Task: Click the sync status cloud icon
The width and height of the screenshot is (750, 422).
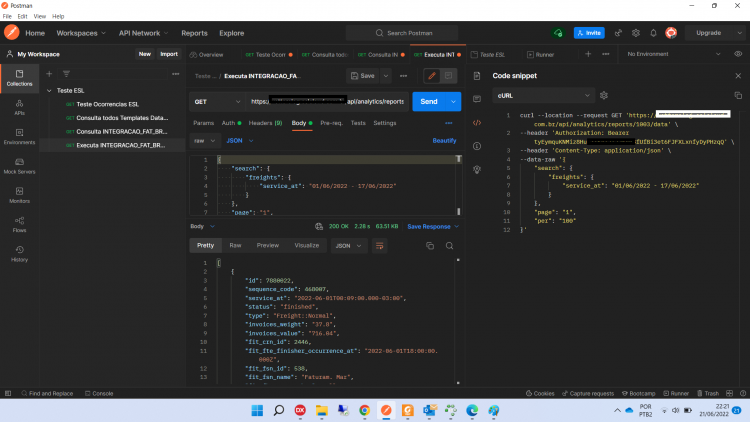Action: (558, 33)
